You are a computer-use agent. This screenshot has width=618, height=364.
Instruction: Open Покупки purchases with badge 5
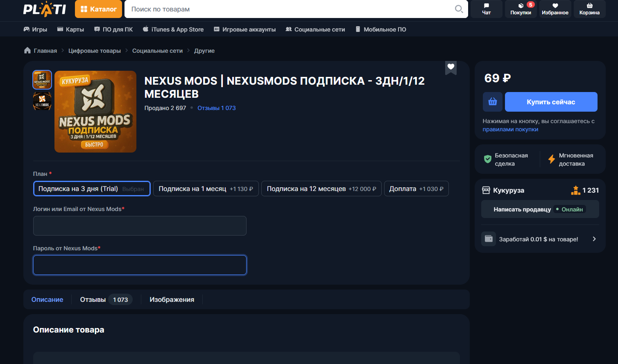pos(521,9)
